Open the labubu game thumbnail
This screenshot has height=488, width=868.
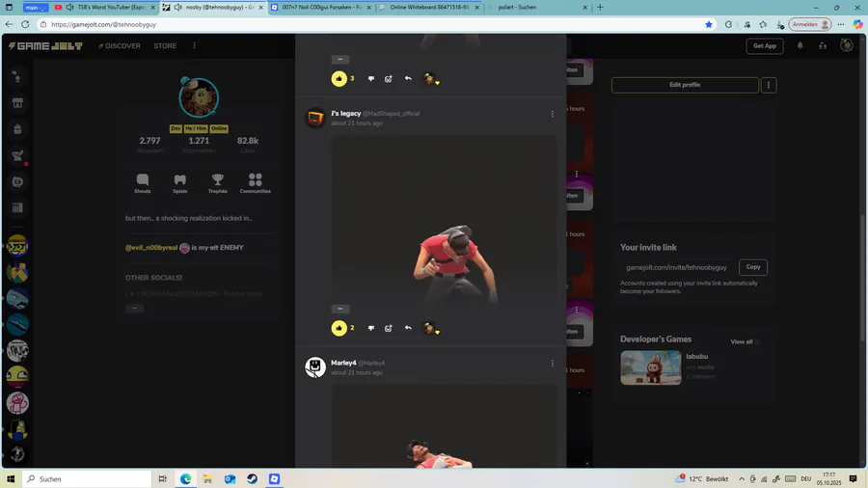click(x=650, y=367)
